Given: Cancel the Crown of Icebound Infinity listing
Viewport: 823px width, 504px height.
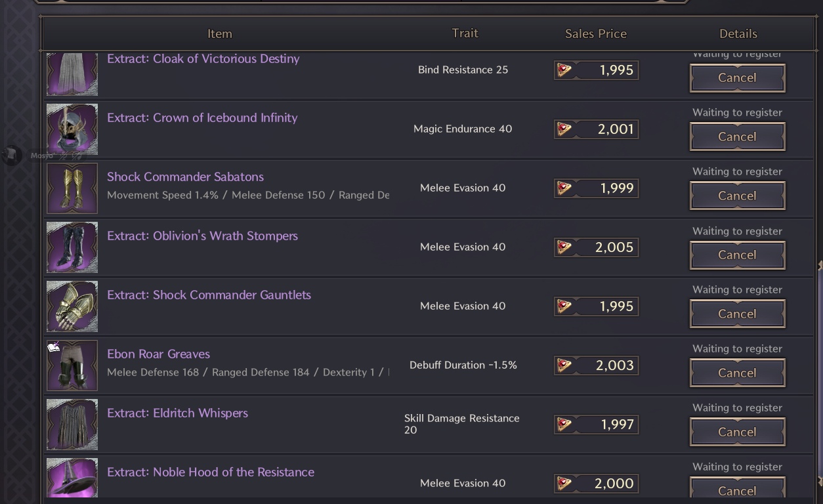Looking at the screenshot, I should point(737,136).
